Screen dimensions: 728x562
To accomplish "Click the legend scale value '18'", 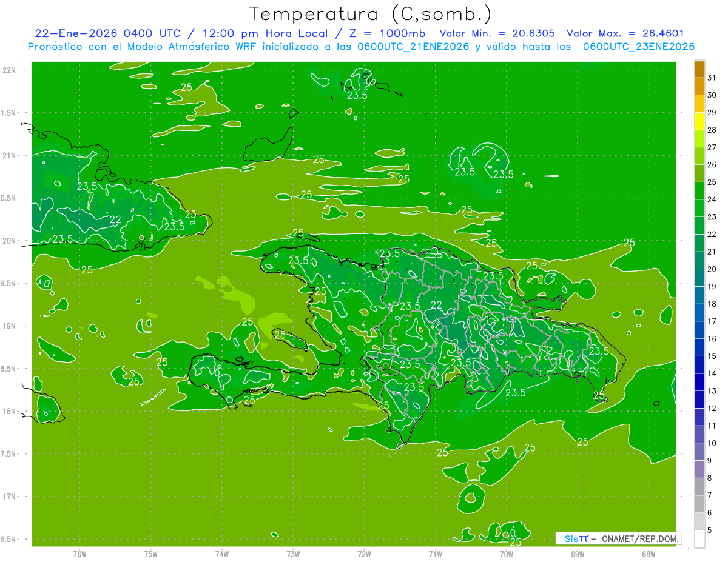I will (712, 304).
